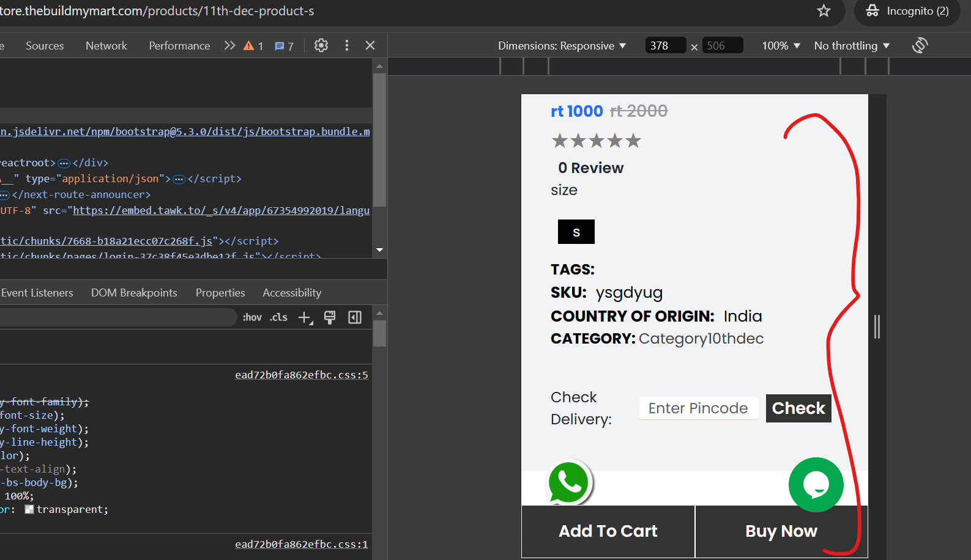The width and height of the screenshot is (971, 560).
Task: Click the five-star rating row
Action: click(596, 141)
